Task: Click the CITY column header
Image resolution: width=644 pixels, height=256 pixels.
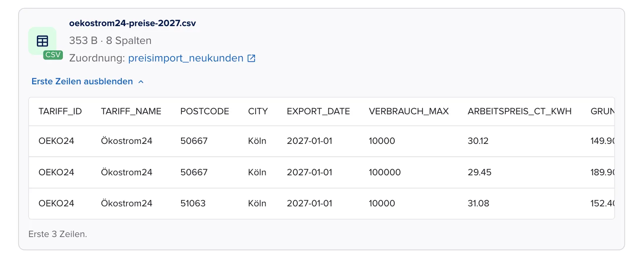Action: click(x=258, y=111)
